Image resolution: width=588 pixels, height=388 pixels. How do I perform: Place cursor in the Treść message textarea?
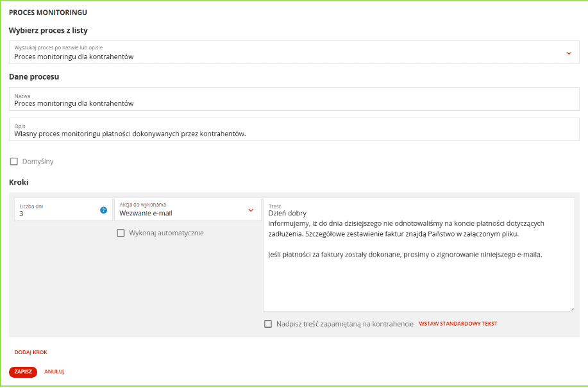[x=419, y=255]
